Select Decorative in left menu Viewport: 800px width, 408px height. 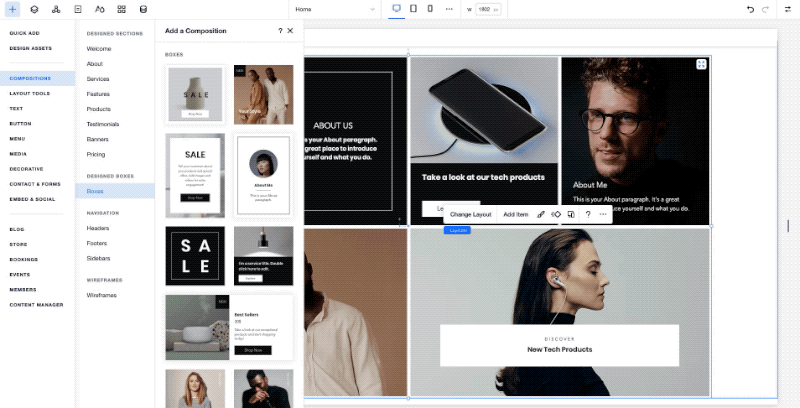coord(27,169)
